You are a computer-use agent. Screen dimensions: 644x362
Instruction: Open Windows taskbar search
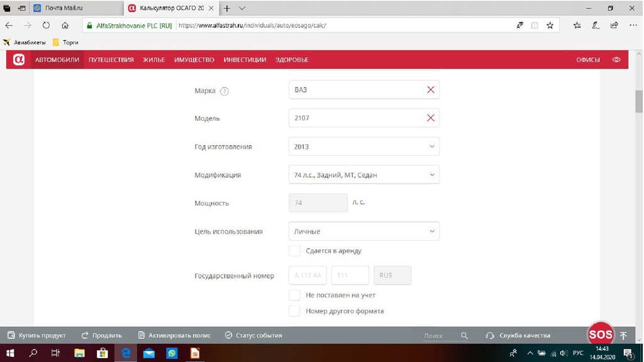33,353
